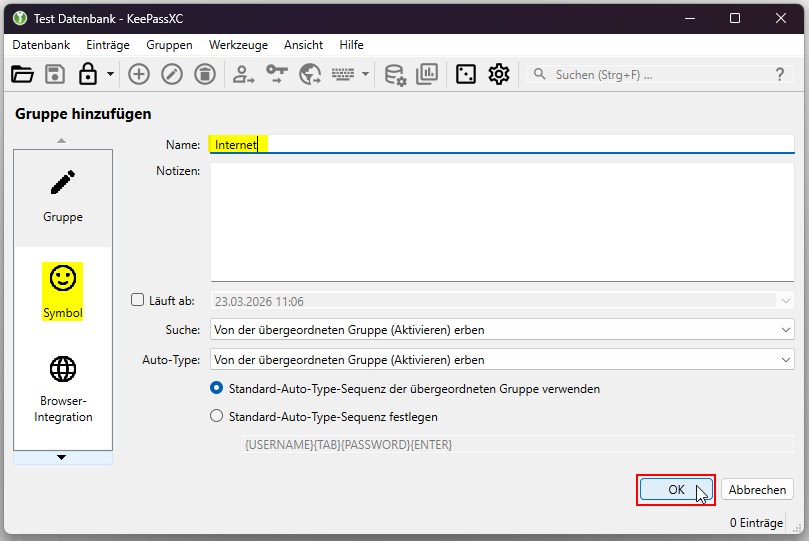The width and height of the screenshot is (809, 541).
Task: Confirm the new group with OK
Action: tap(676, 489)
